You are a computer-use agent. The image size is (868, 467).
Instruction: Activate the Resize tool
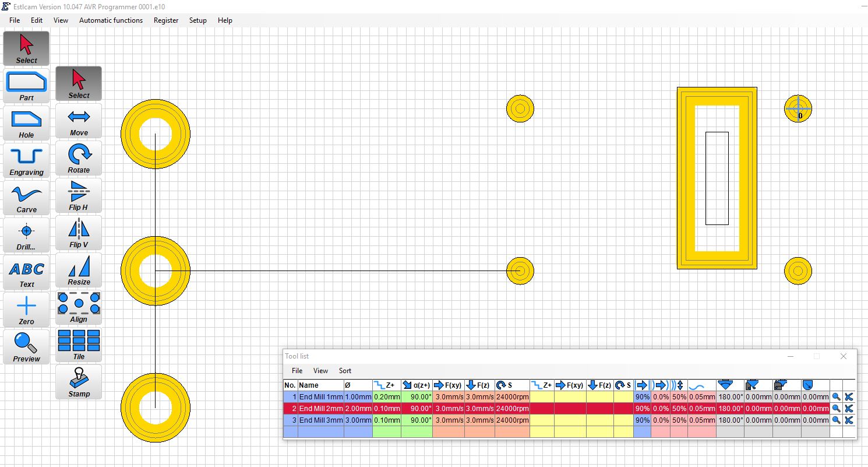tap(79, 270)
